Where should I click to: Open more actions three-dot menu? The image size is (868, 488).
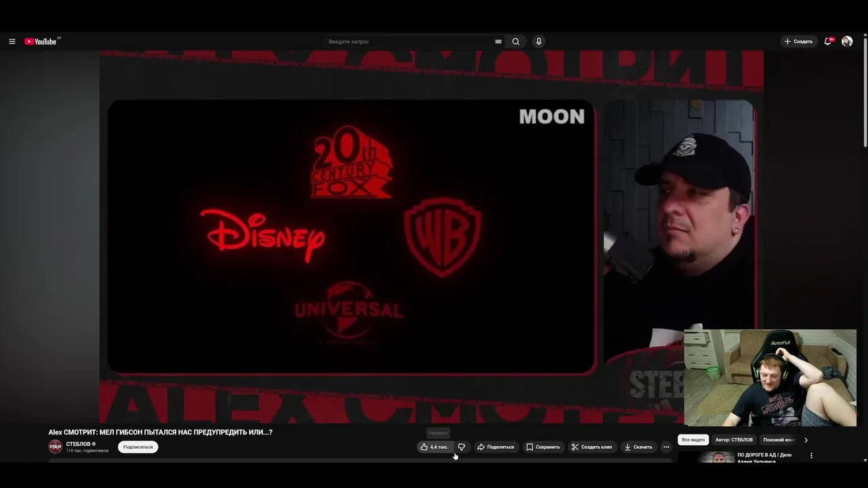[x=666, y=447]
